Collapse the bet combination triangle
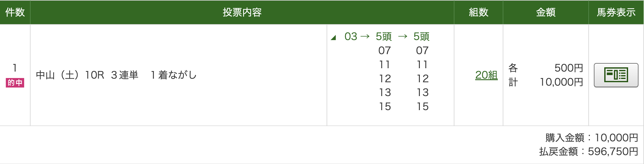The image size is (644, 164). pos(333,38)
